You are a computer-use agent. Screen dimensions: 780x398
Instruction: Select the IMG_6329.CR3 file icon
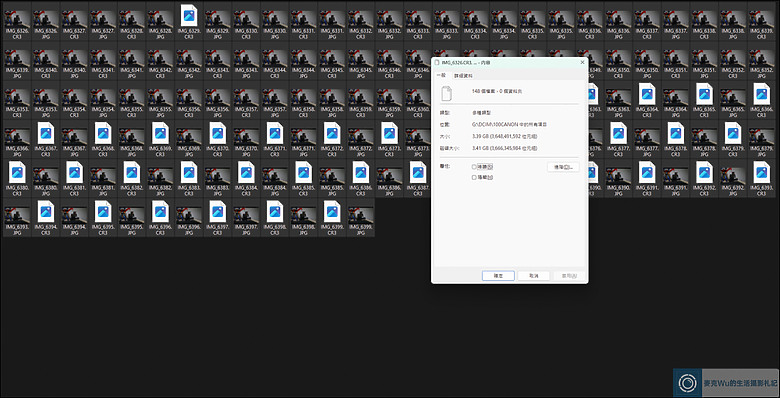pos(189,15)
